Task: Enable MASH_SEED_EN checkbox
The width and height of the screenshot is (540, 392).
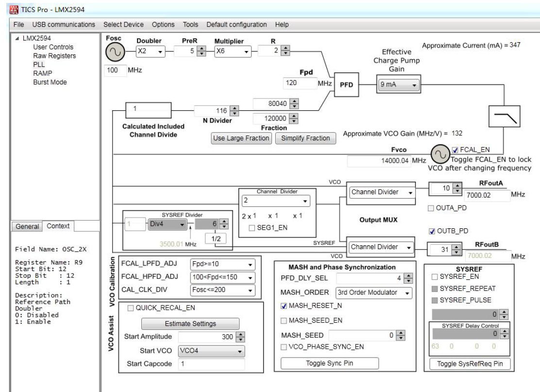Action: coord(284,321)
